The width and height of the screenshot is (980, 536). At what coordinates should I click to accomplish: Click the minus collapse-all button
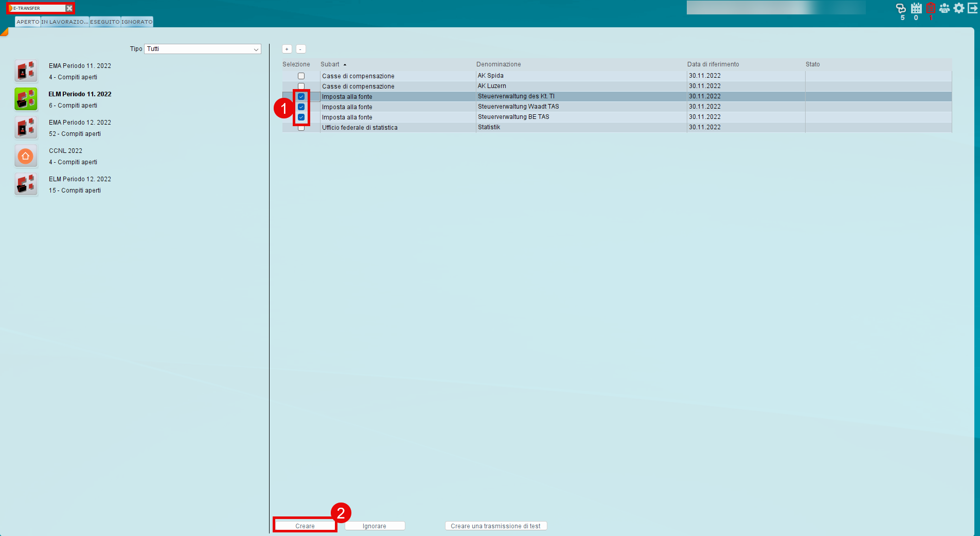301,49
